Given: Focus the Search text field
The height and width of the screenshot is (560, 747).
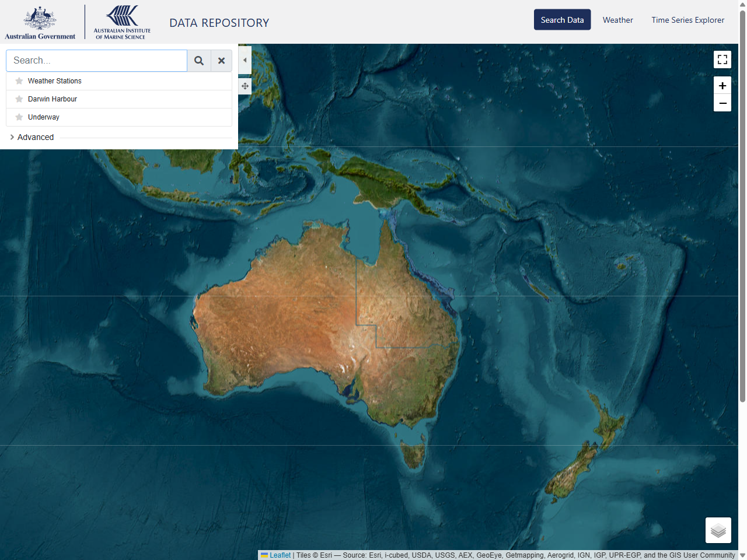Looking at the screenshot, I should tap(97, 61).
